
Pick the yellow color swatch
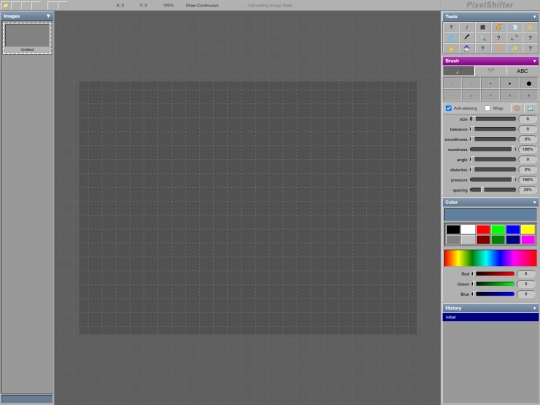[x=528, y=229]
